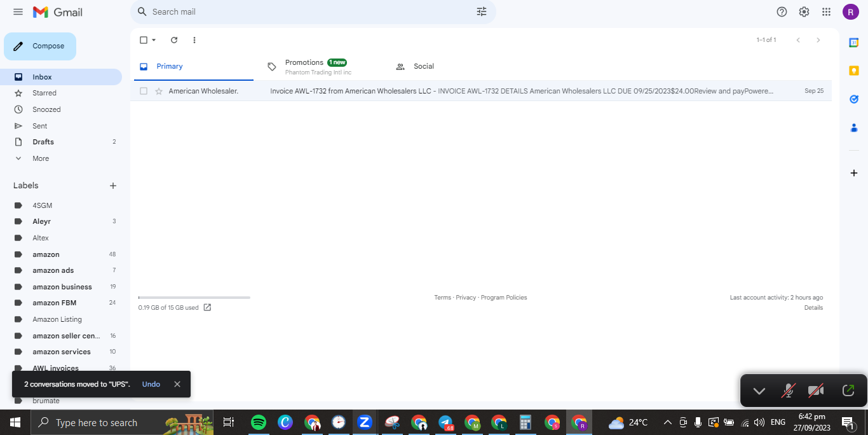The width and height of the screenshot is (868, 435).
Task: Get add-ons plus icon in side panel
Action: tap(854, 173)
